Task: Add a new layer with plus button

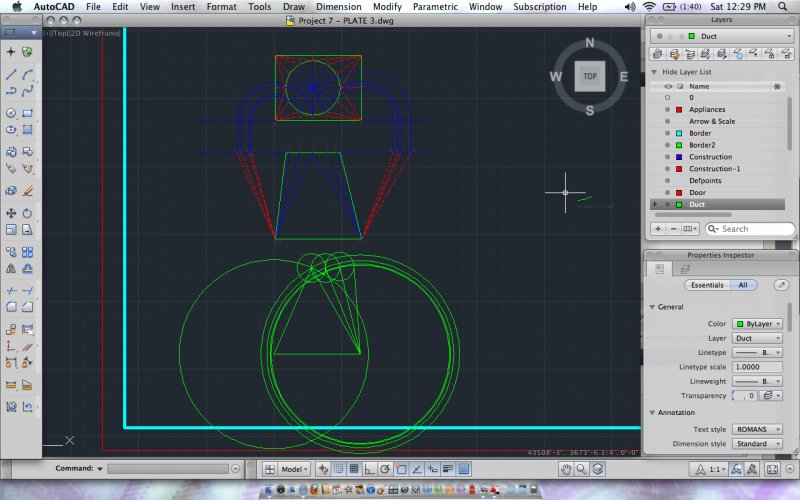Action: (x=658, y=229)
